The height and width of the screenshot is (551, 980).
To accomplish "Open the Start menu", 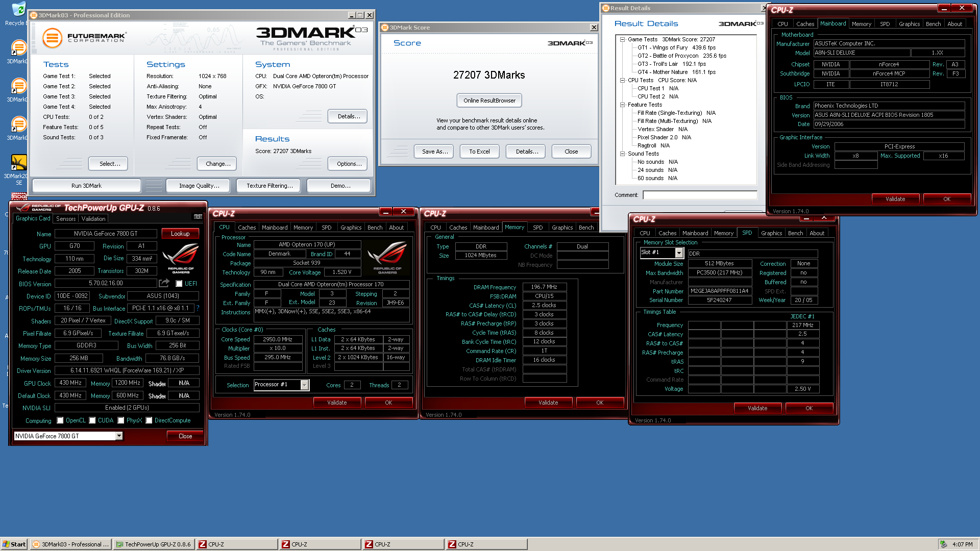I will click(14, 544).
